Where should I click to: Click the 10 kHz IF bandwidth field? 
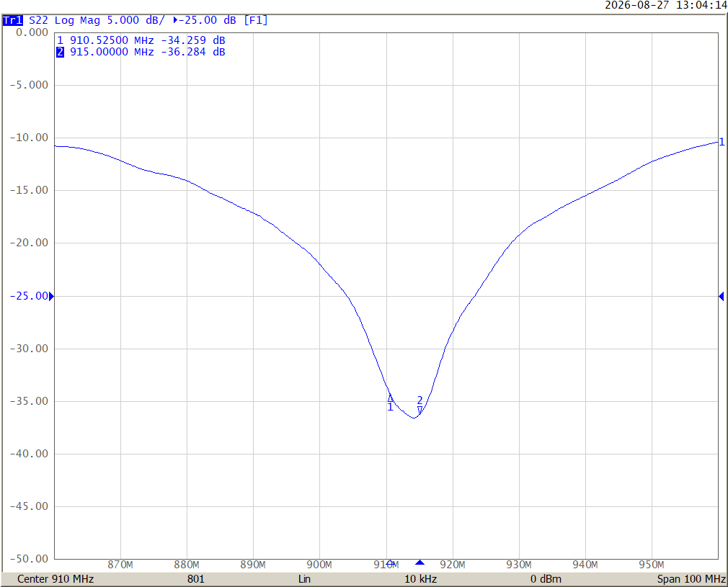click(421, 579)
